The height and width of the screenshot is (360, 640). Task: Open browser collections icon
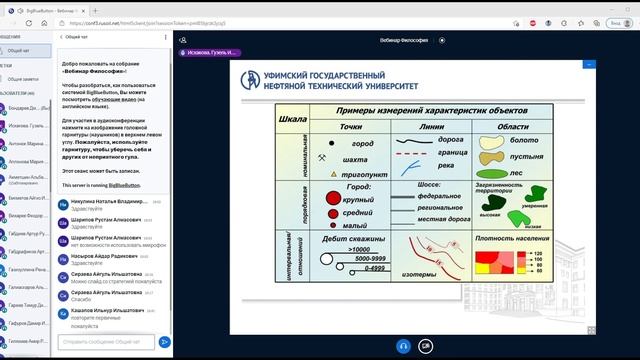point(596,23)
